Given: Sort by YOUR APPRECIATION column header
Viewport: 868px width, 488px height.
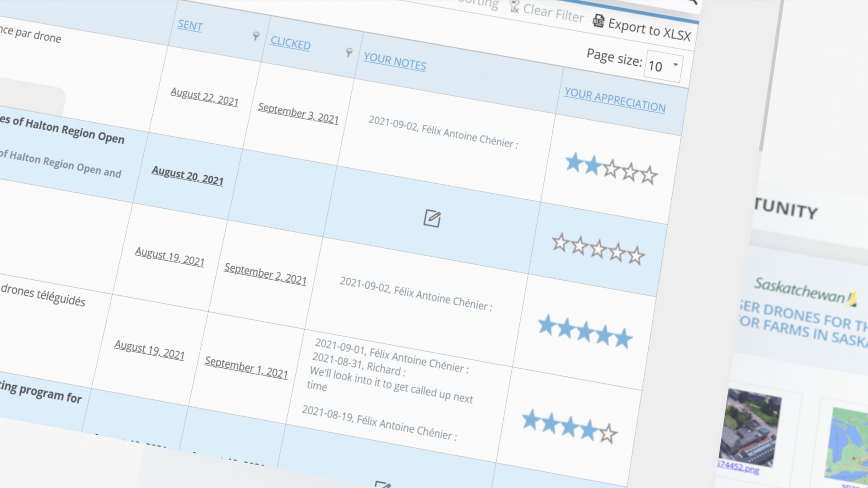Looking at the screenshot, I should pyautogui.click(x=615, y=100).
